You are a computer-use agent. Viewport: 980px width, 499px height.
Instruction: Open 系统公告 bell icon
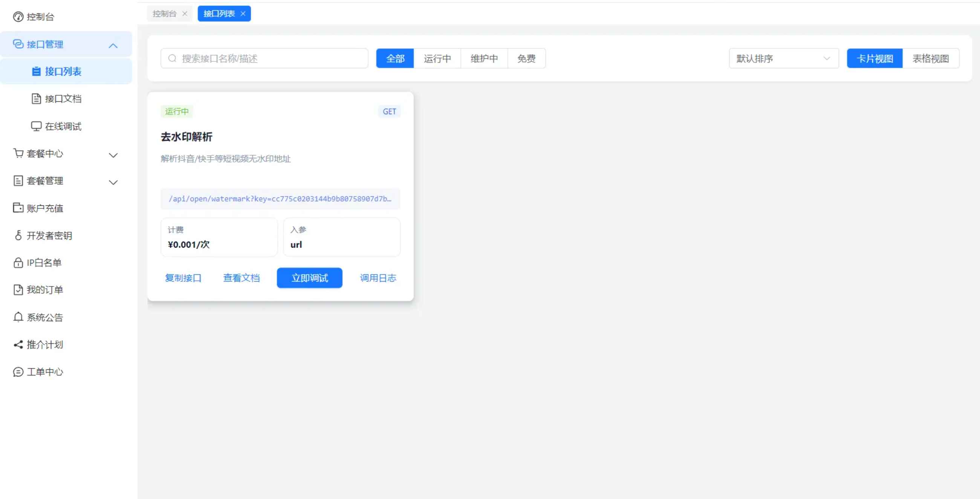pos(18,317)
